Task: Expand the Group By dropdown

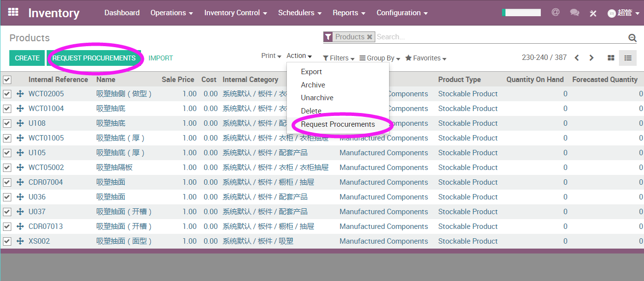Action: (380, 58)
